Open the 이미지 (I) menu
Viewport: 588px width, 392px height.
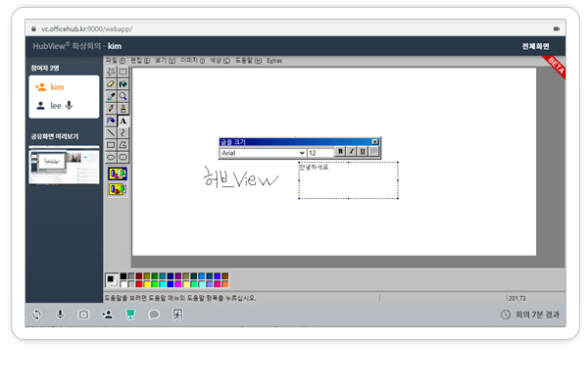tap(193, 61)
